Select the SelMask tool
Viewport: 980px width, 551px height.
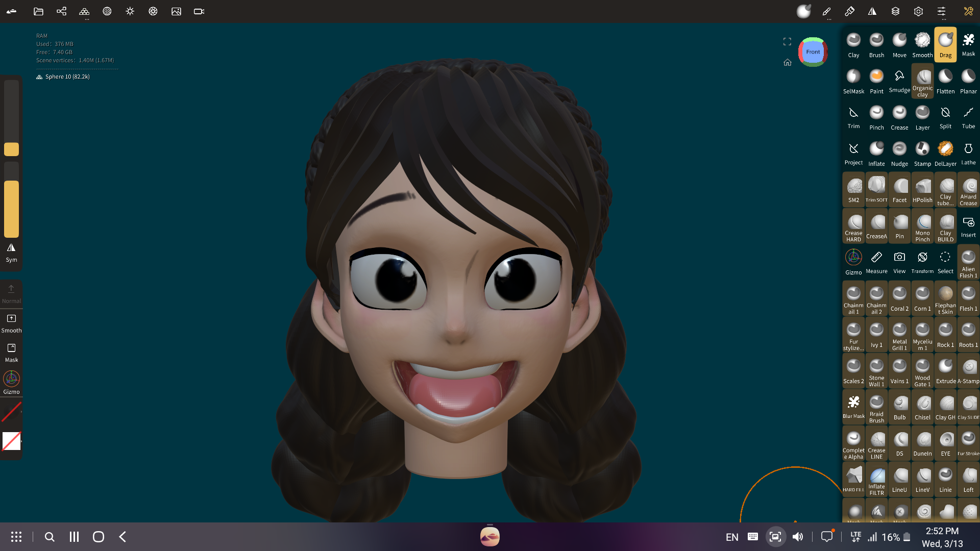coord(853,81)
